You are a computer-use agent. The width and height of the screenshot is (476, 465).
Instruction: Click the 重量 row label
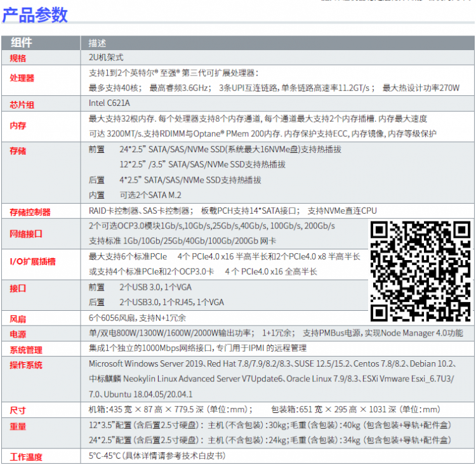tap(18, 426)
